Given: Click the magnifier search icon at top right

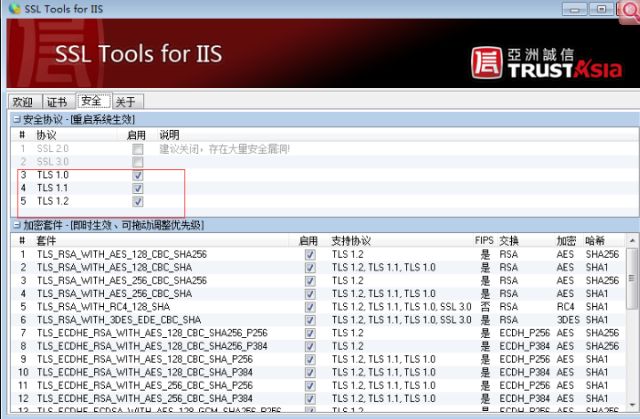Looking at the screenshot, I should coord(630,11).
